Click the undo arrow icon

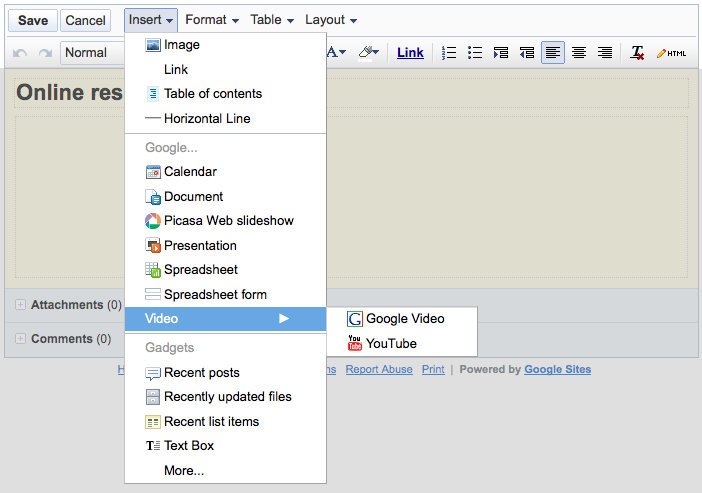tap(20, 53)
